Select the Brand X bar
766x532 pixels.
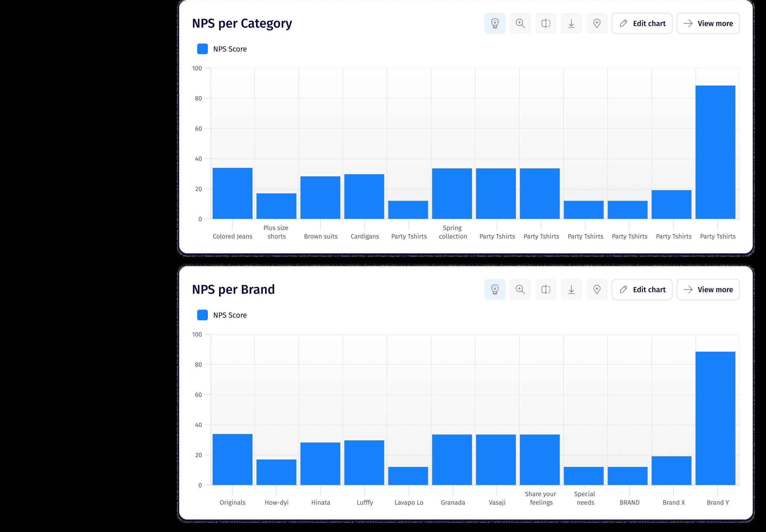coord(672,471)
